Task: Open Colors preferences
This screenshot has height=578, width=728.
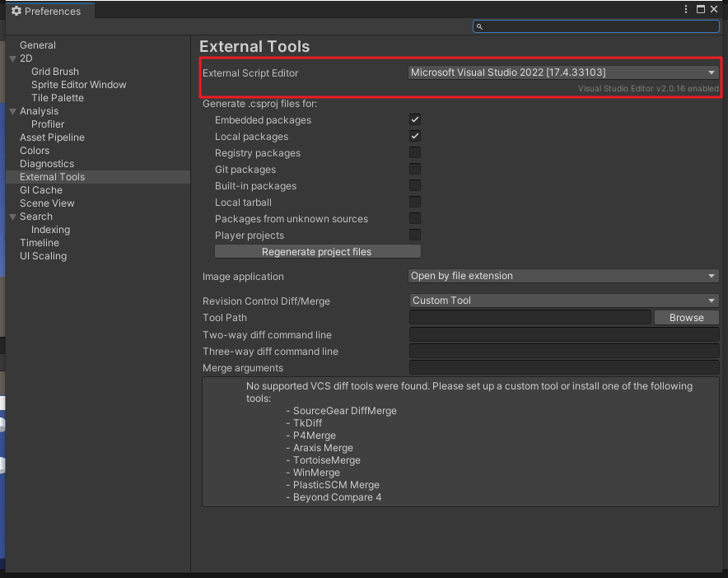Action: coord(35,151)
